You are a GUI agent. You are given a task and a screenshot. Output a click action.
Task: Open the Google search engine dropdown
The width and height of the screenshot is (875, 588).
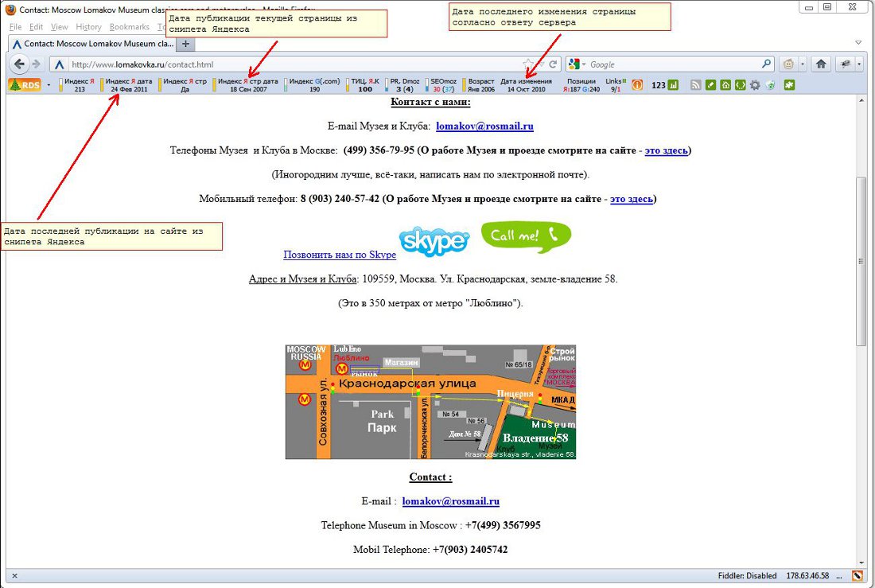577,64
